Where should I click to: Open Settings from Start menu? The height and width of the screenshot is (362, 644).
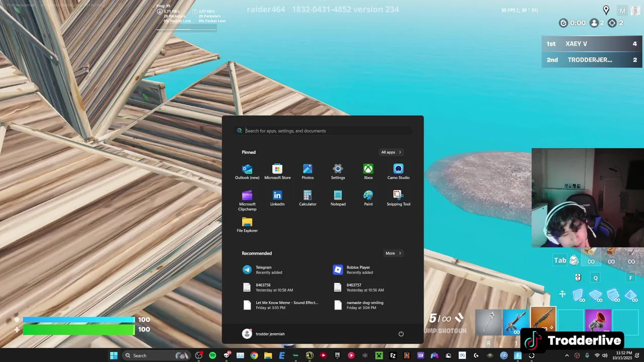[x=338, y=171]
